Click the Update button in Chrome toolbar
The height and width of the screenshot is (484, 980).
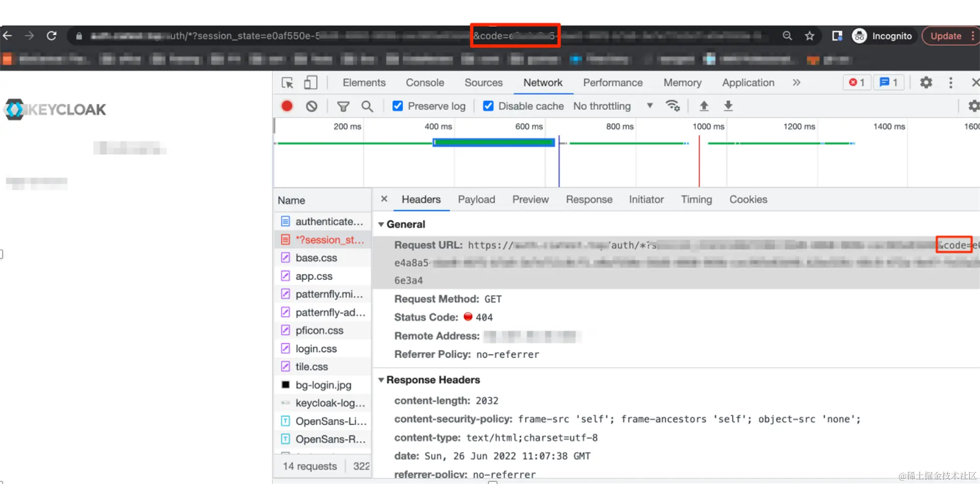[x=946, y=36]
